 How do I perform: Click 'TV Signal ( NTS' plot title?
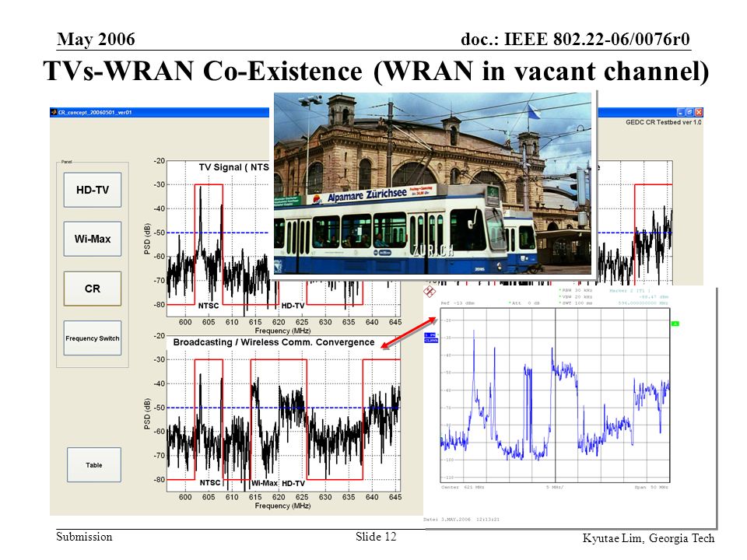point(234,167)
